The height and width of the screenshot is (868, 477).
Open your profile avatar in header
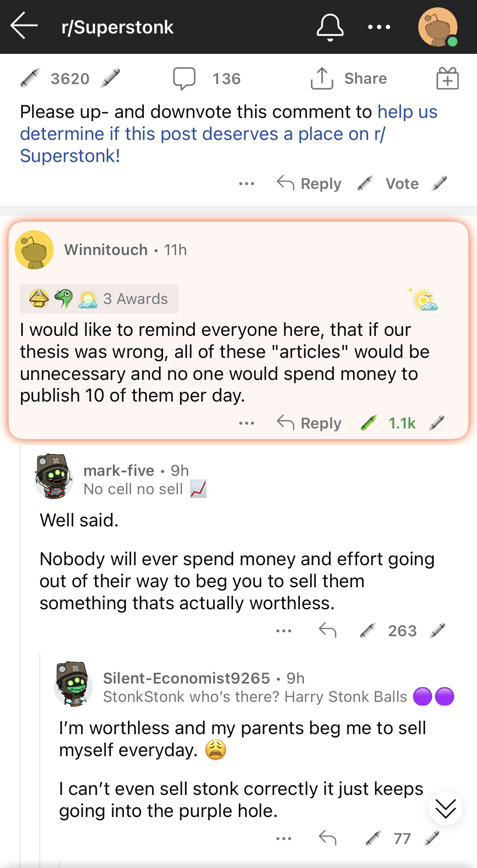[x=438, y=27]
